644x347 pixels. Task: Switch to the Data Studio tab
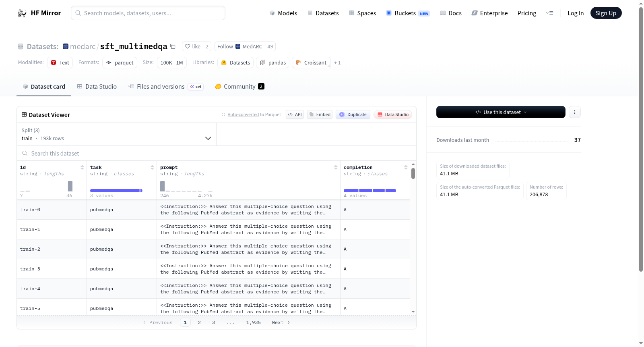tap(97, 87)
